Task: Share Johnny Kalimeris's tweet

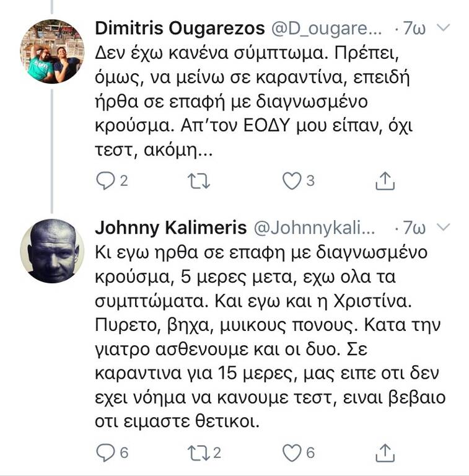Action: click(385, 452)
